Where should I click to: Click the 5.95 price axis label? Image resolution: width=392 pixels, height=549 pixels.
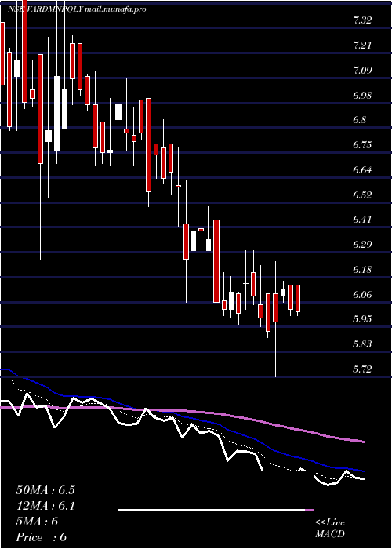coord(362,319)
